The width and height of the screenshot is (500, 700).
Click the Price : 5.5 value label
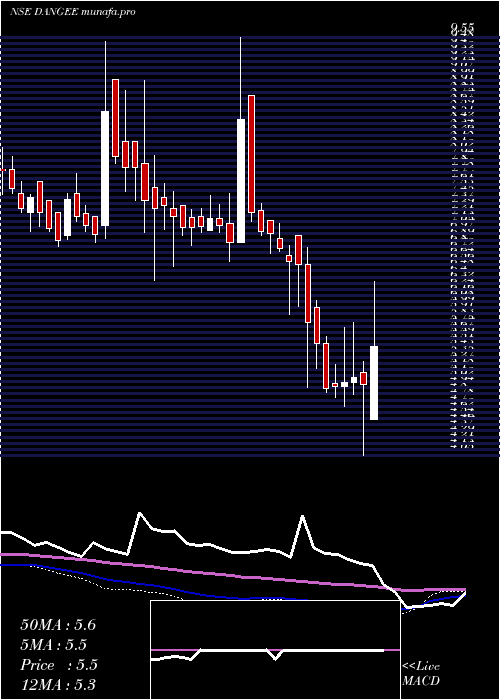click(59, 665)
